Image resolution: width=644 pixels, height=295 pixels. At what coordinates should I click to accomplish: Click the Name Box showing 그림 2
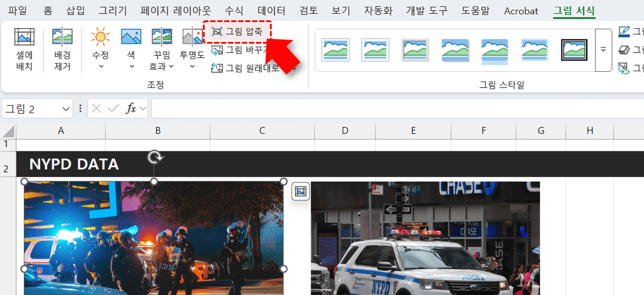pyautogui.click(x=31, y=108)
